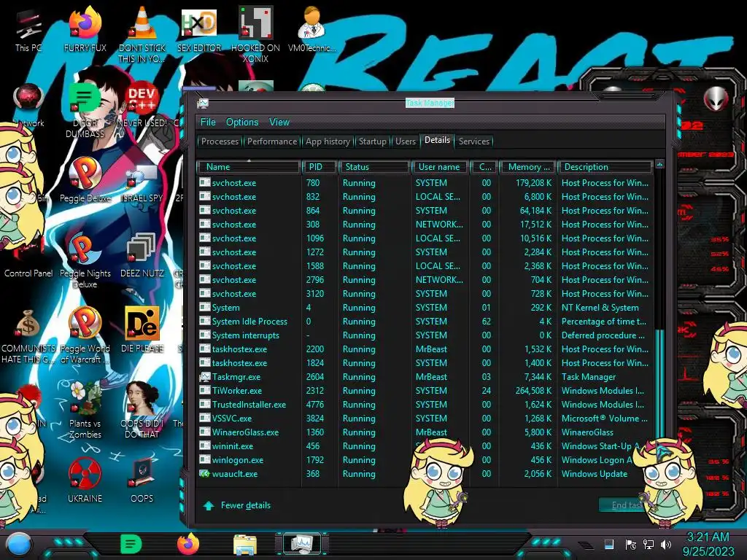Open the taskbar clock showing 3:21 AM

[x=708, y=544]
